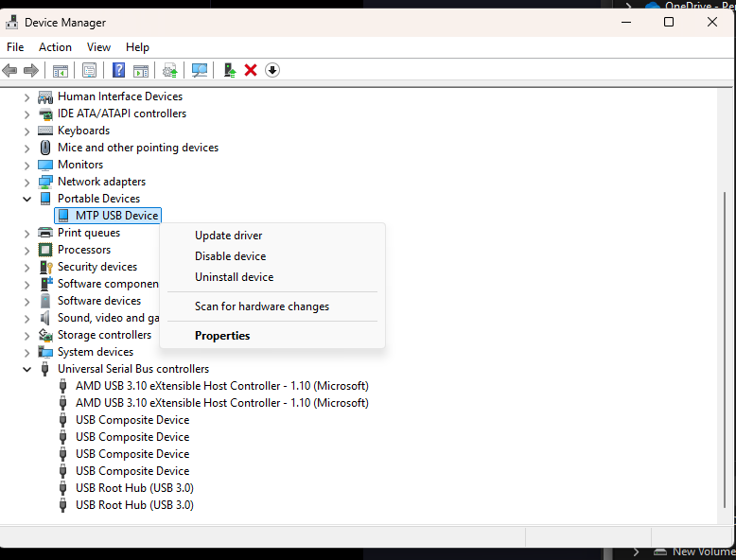Open Properties from the context menu

tap(222, 336)
